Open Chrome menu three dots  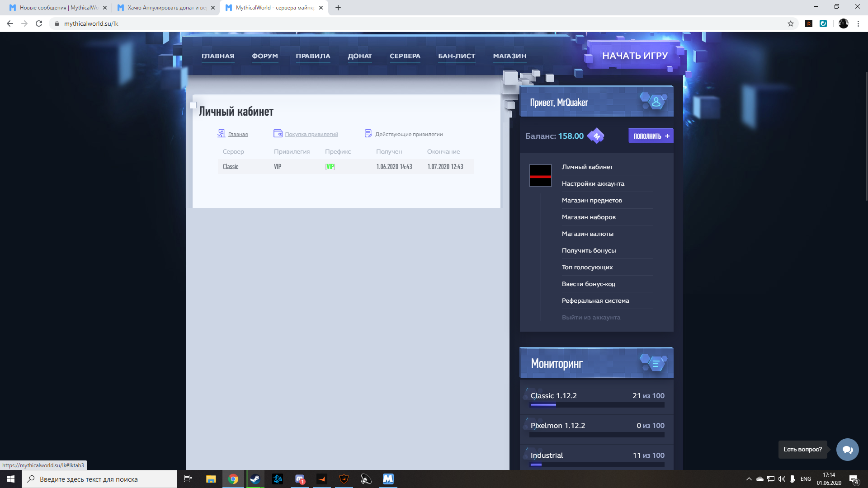click(x=858, y=23)
